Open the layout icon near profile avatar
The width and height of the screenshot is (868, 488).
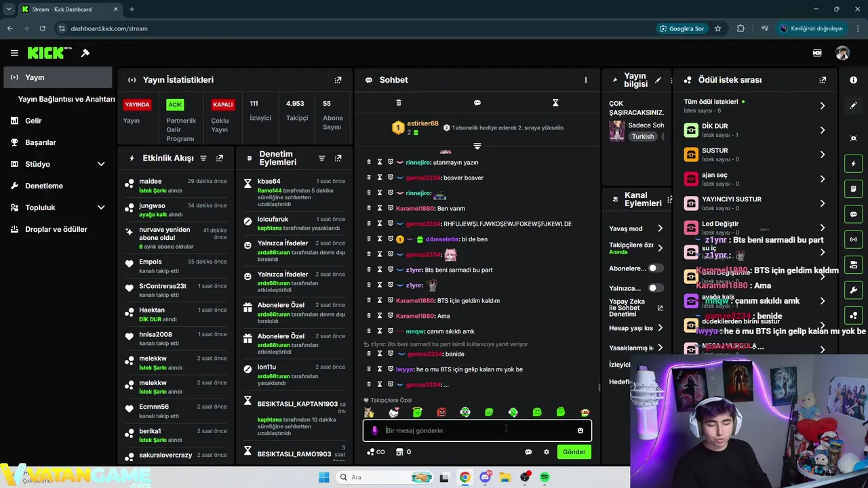[817, 53]
